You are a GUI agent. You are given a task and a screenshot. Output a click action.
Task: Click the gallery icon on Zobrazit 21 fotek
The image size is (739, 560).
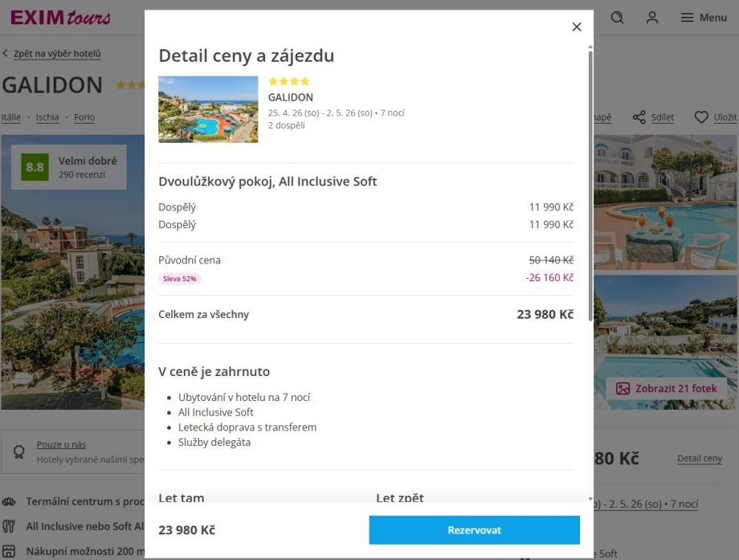tap(623, 389)
